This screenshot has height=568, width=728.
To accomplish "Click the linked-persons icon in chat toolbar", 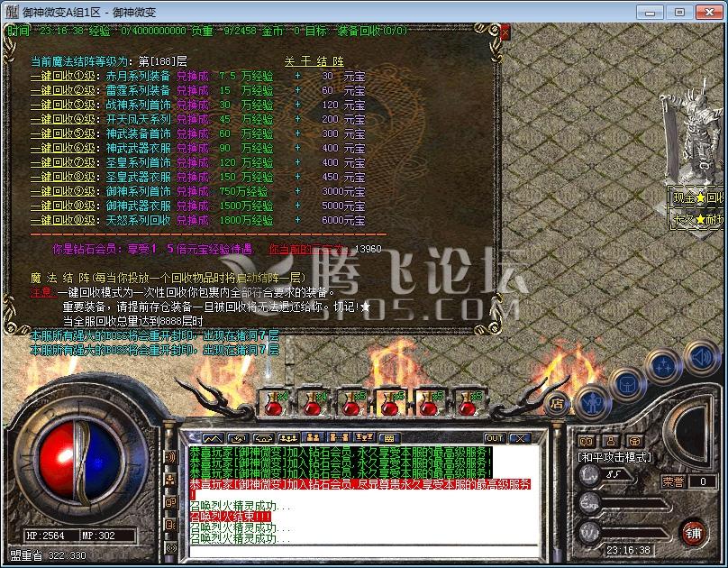I will pyautogui.click(x=339, y=438).
